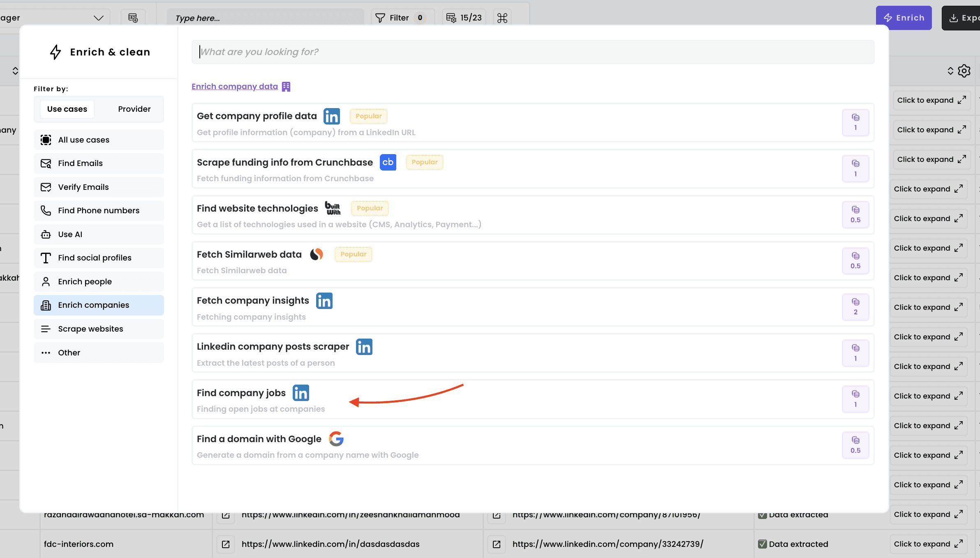The height and width of the screenshot is (558, 980).
Task: Click the Google icon beside Find a domain
Action: tap(336, 439)
